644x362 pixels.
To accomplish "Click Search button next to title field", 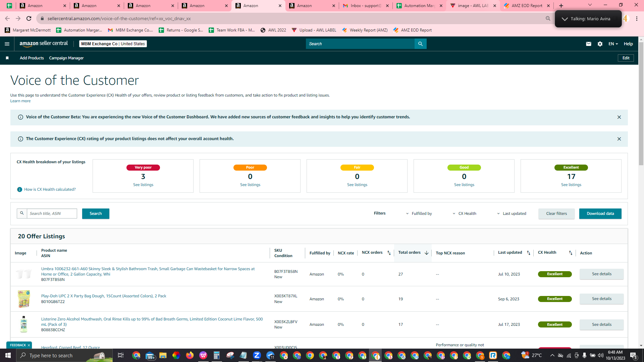I will 96,214.
